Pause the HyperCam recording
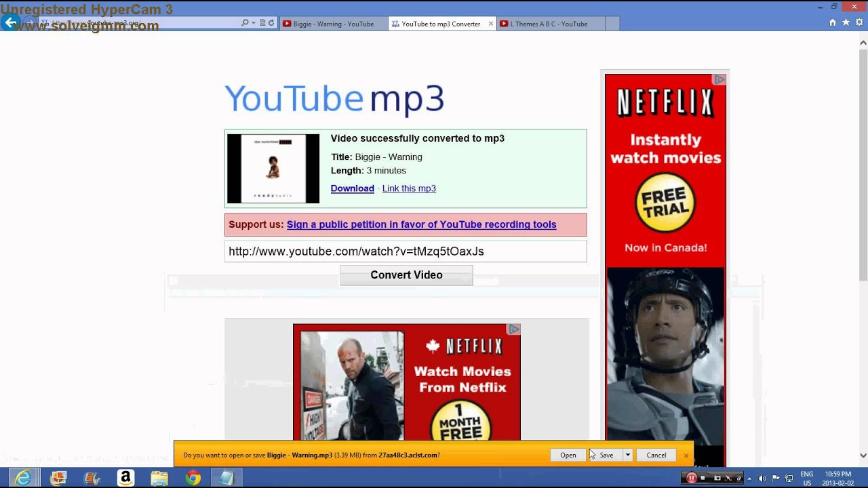 tap(692, 478)
